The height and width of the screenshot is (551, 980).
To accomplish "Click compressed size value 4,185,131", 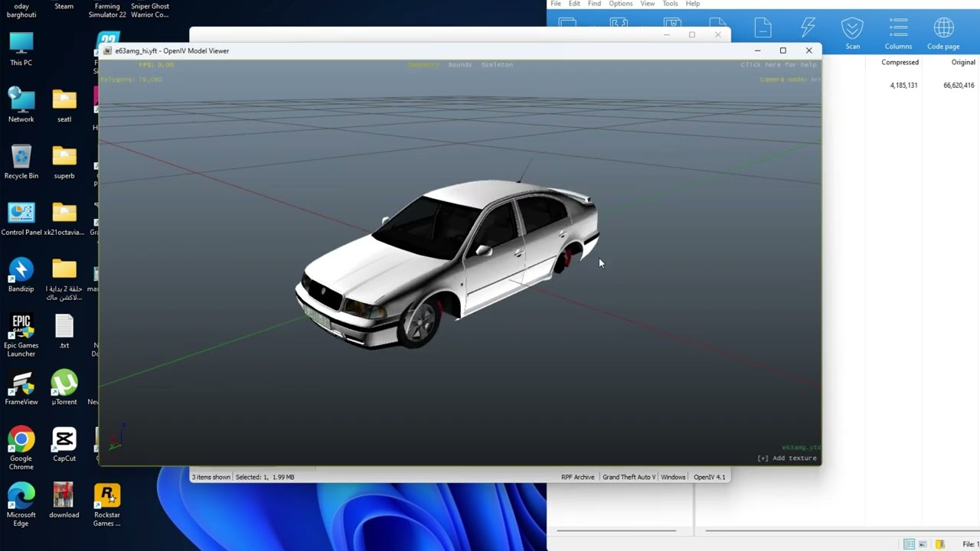I will tap(903, 86).
